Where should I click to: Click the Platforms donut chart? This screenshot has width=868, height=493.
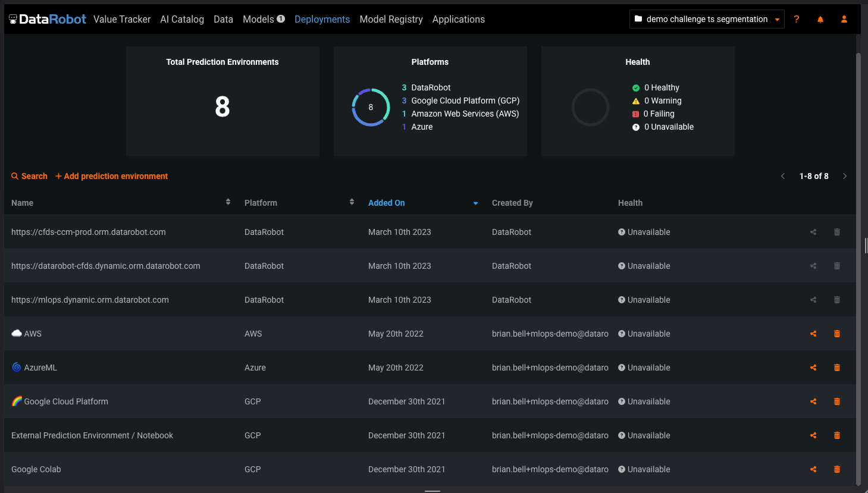371,107
